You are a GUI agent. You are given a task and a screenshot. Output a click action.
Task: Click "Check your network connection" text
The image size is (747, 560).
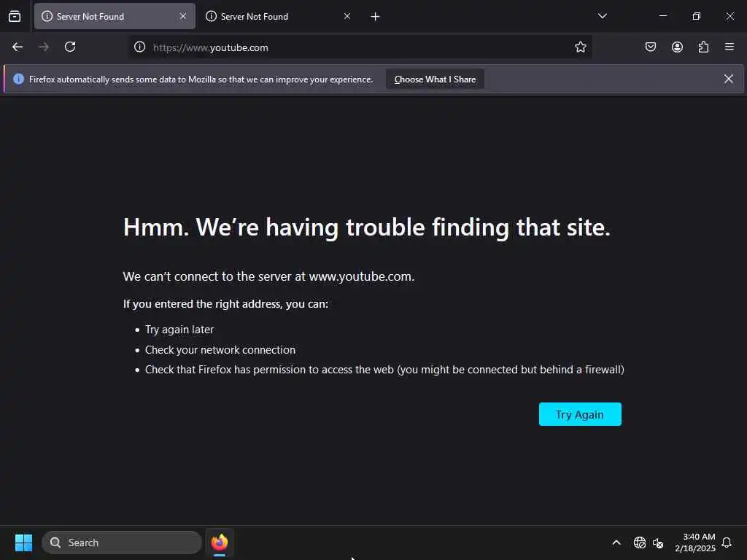click(220, 350)
